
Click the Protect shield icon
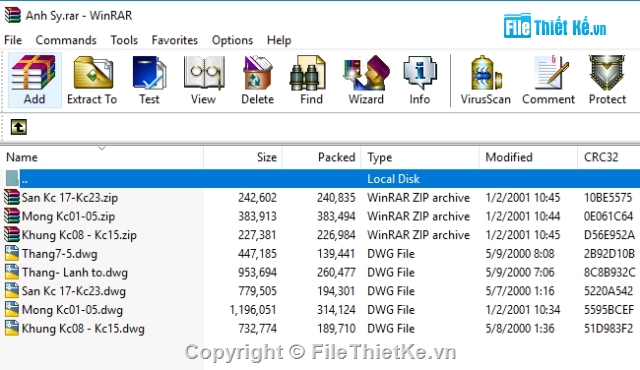click(x=607, y=80)
